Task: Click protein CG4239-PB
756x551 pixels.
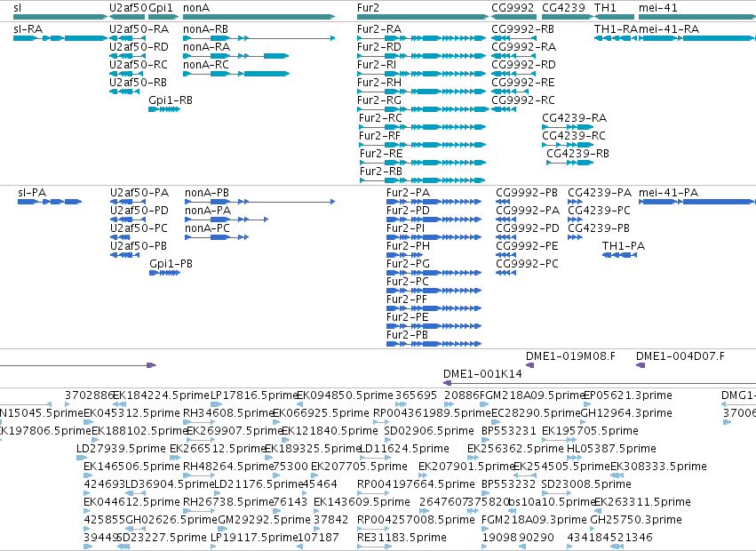Action: [x=599, y=228]
